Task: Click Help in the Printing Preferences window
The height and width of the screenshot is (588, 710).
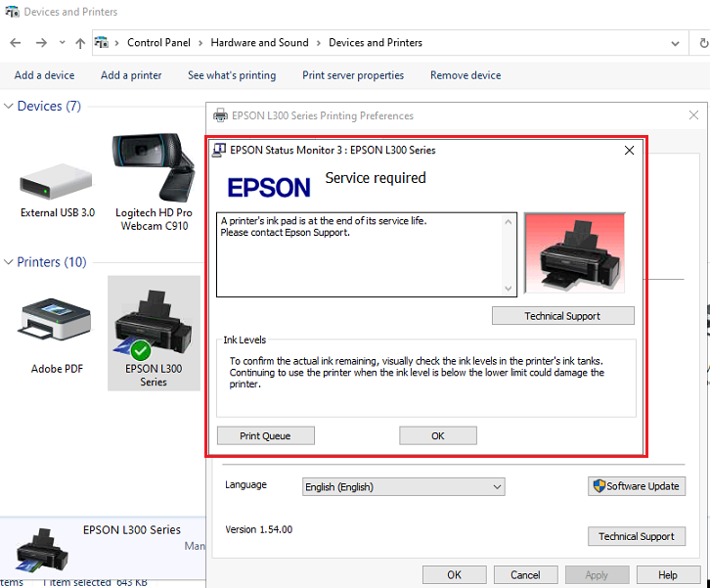Action: (668, 575)
